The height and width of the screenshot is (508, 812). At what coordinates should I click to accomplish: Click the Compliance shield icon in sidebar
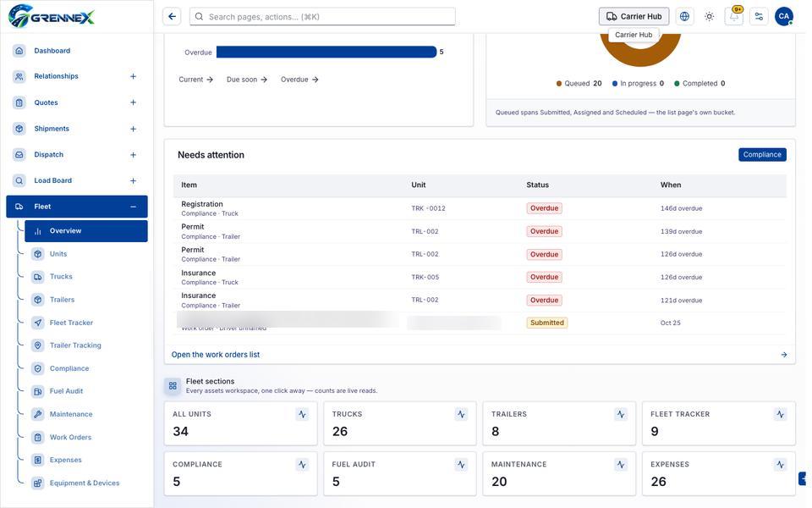(38, 368)
